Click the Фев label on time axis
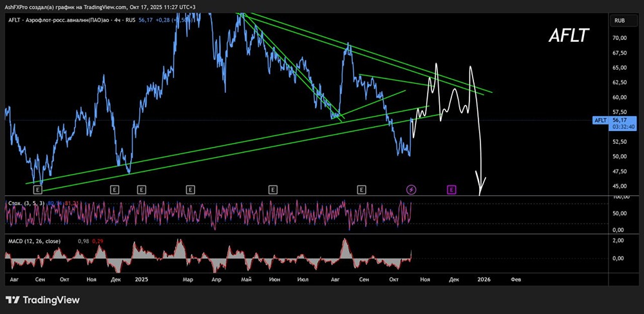Screen dimensions: 644x314 tap(516, 279)
